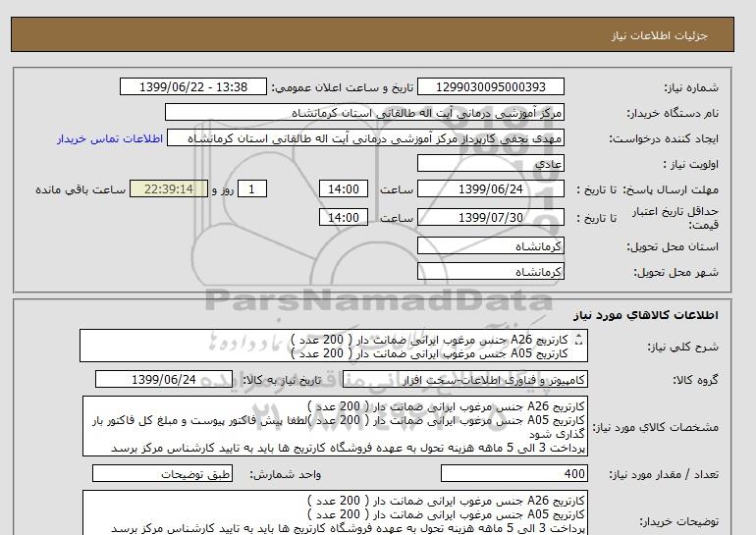756x535 pixels.
Task: Click remaining time countdown 22:39:14
Action: click(x=169, y=188)
